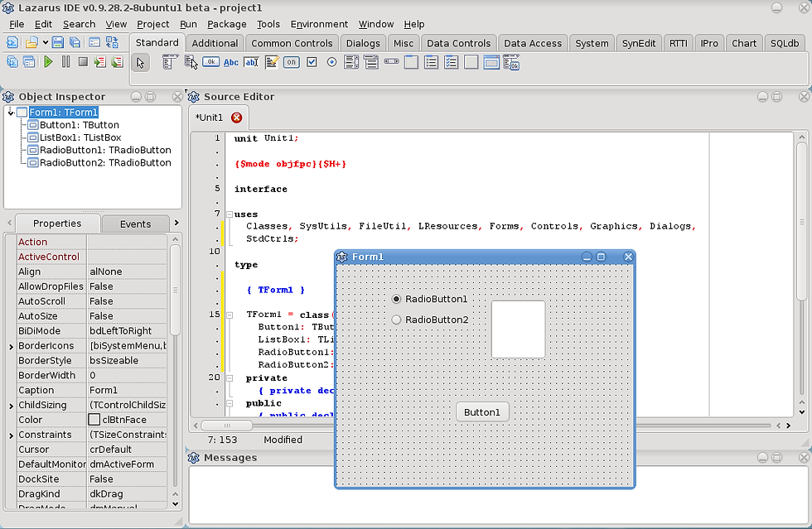Pick the TMemo component icon
812x529 pixels.
pyautogui.click(x=272, y=63)
